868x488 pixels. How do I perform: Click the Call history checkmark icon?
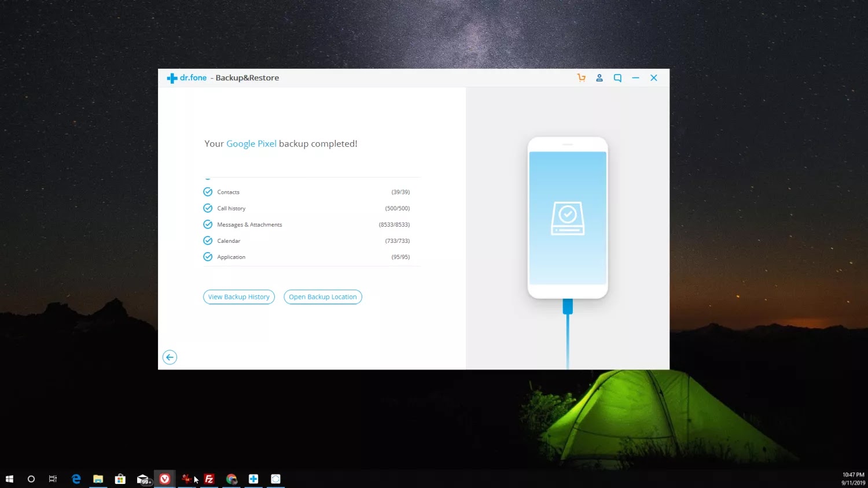(x=208, y=208)
